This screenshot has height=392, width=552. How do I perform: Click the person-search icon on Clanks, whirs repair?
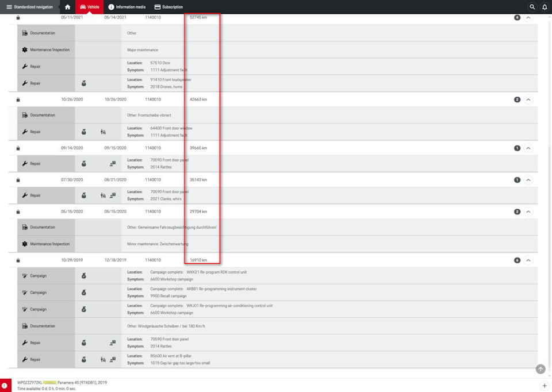103,195
